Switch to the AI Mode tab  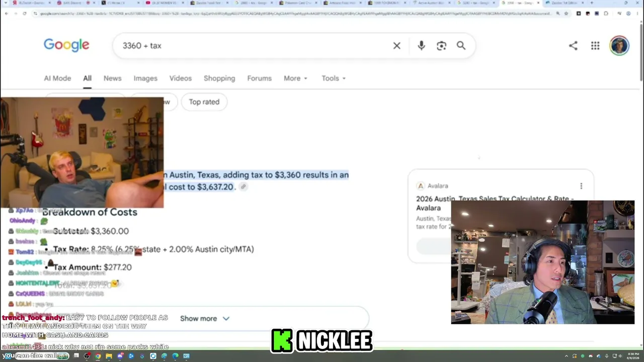[x=57, y=78]
